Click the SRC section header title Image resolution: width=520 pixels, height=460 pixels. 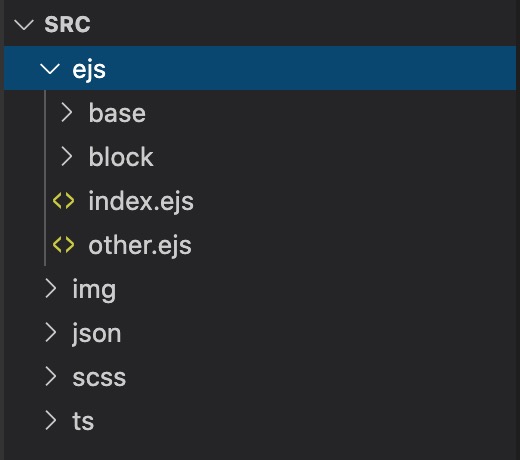(67, 25)
